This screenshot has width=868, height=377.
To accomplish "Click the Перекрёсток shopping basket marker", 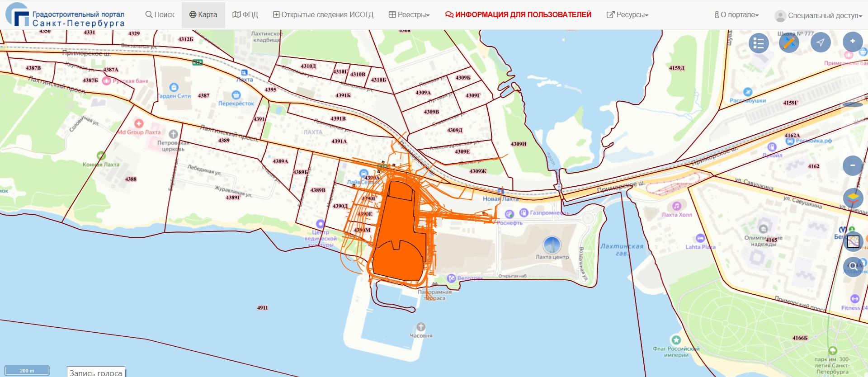I will click(236, 95).
